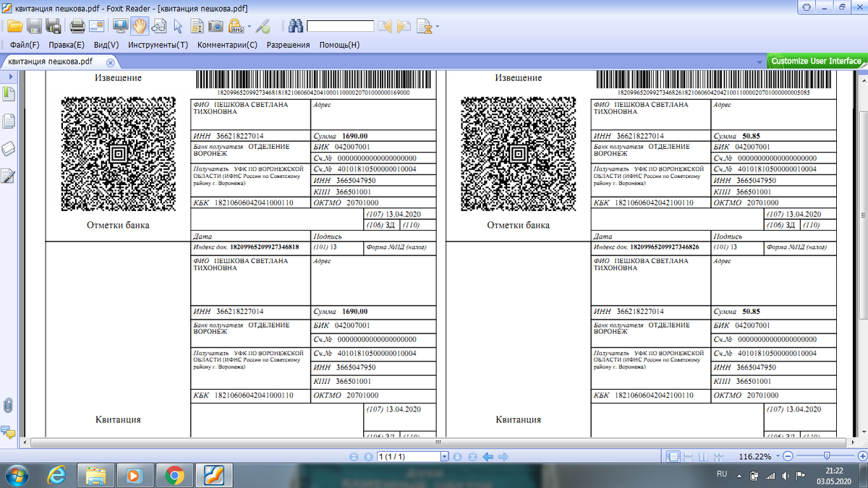Click the page number box 1 (1 / 1)
This screenshot has width=868, height=488.
(408, 457)
